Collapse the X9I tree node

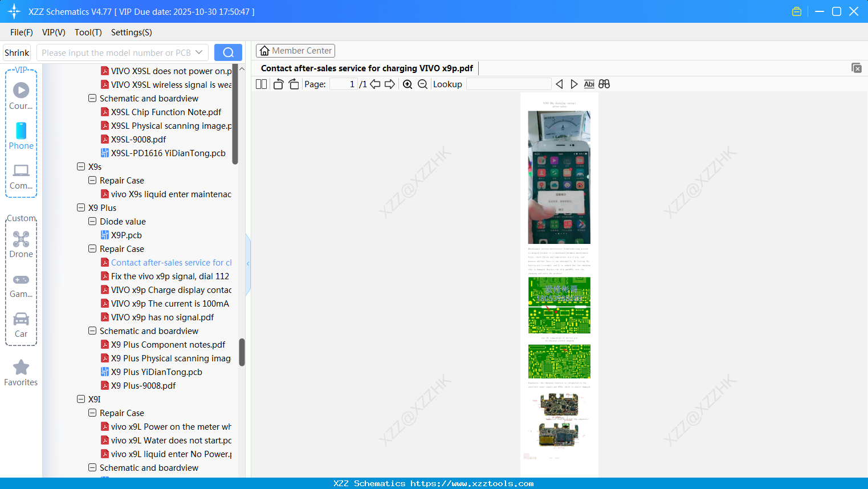click(x=81, y=400)
